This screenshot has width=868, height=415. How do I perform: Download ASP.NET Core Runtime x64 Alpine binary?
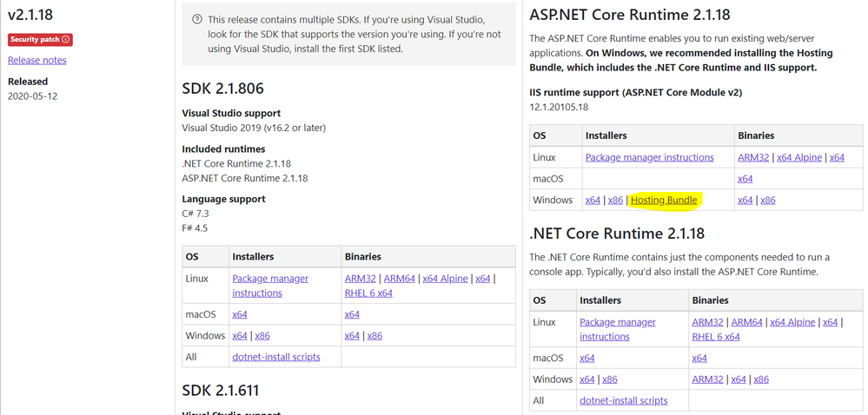click(x=798, y=157)
